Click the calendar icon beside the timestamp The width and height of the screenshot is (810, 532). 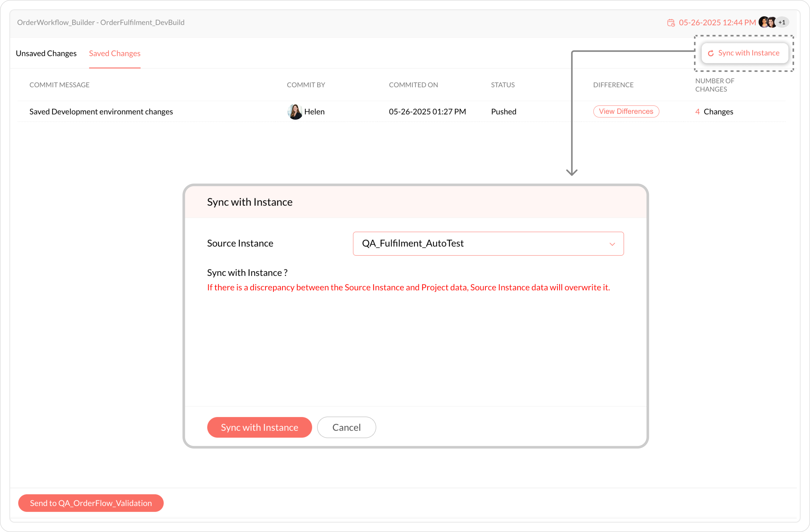click(x=671, y=23)
